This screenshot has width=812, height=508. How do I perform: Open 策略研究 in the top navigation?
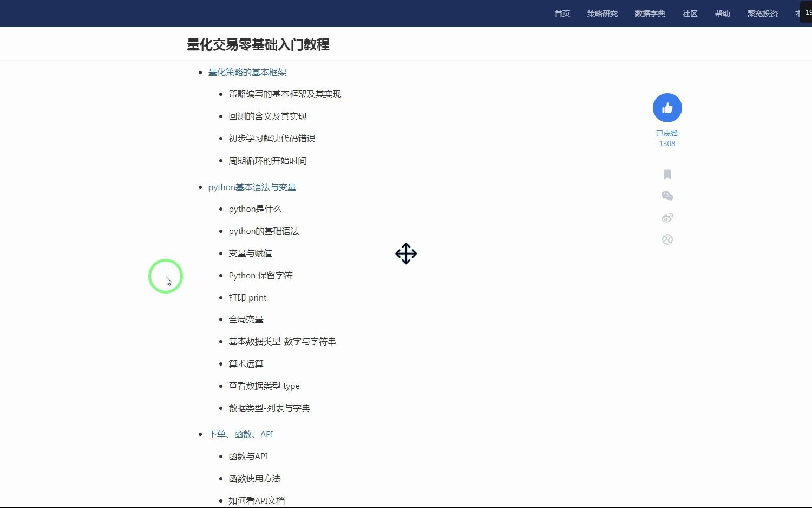[603, 14]
